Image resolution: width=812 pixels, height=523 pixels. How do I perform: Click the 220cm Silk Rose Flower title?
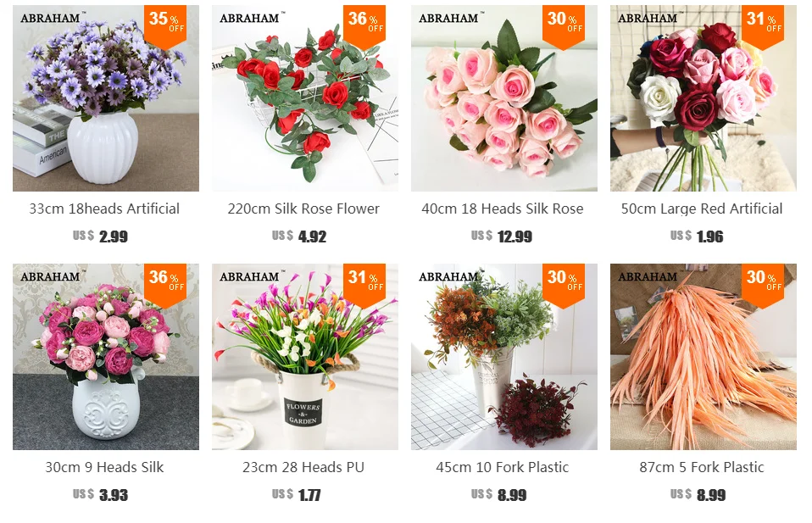point(303,209)
